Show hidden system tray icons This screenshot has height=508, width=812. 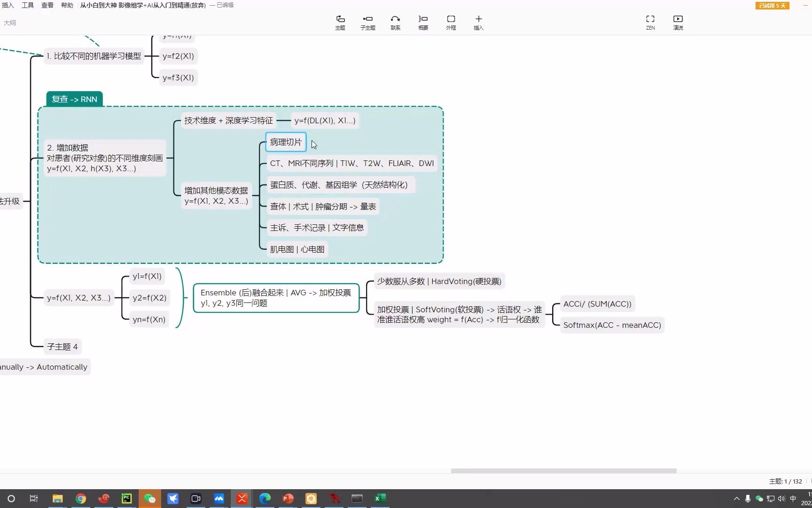click(x=736, y=499)
